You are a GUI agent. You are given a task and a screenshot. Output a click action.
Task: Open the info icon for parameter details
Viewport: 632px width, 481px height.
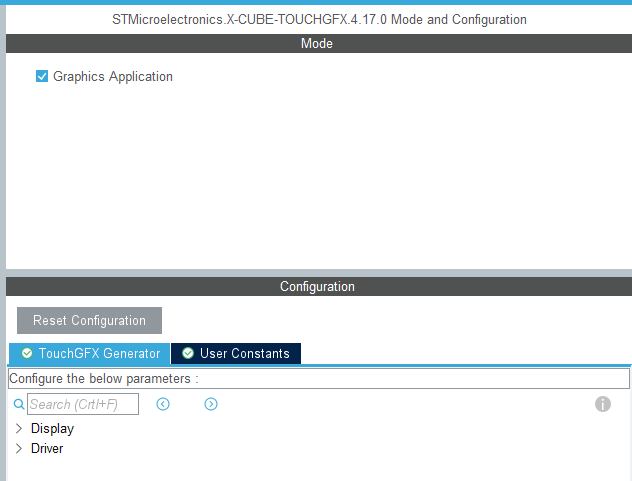pos(603,404)
